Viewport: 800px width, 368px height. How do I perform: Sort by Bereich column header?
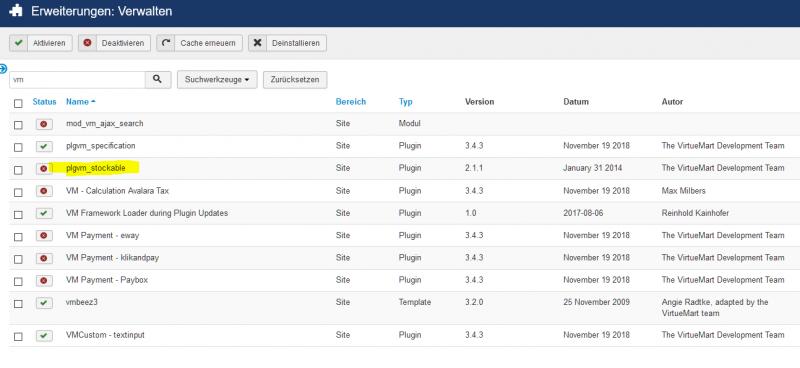tap(351, 102)
